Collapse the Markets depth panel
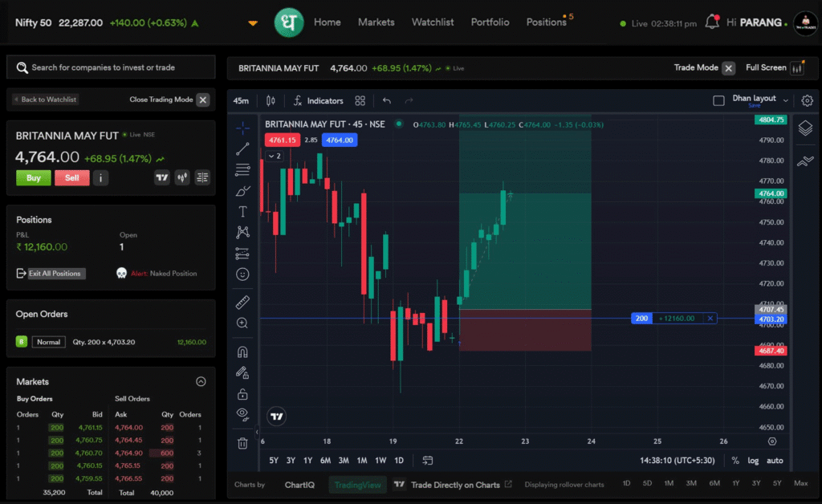 point(201,382)
